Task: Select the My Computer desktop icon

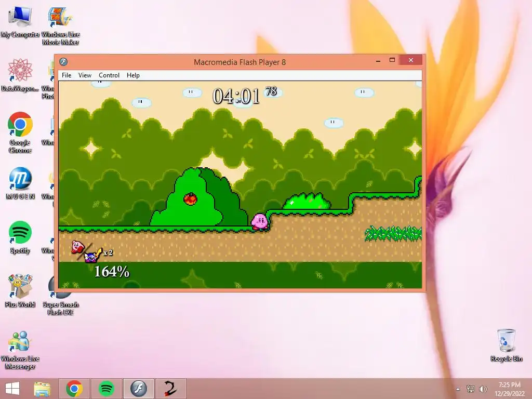Action: [20, 22]
